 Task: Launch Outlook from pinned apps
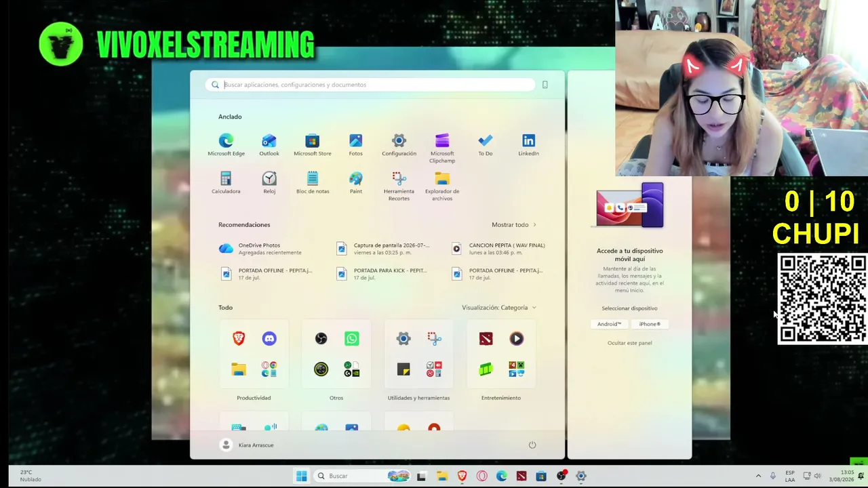269,144
